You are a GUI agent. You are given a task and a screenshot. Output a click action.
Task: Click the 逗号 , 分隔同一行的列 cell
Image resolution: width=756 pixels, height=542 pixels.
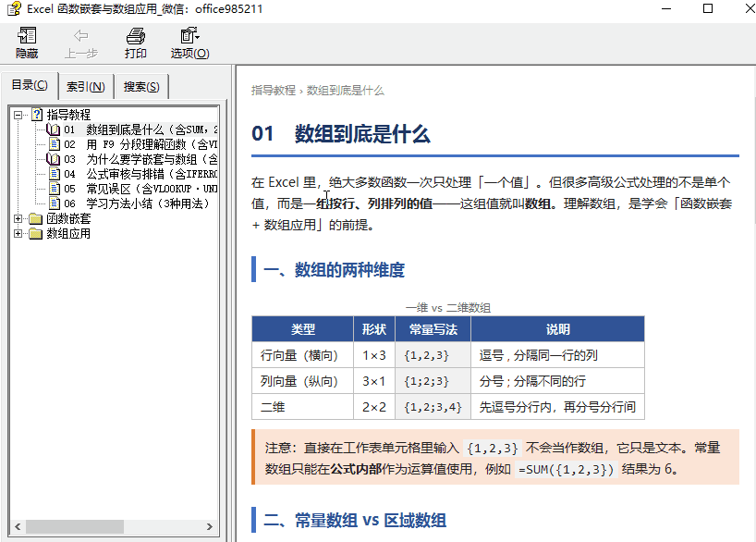point(558,355)
